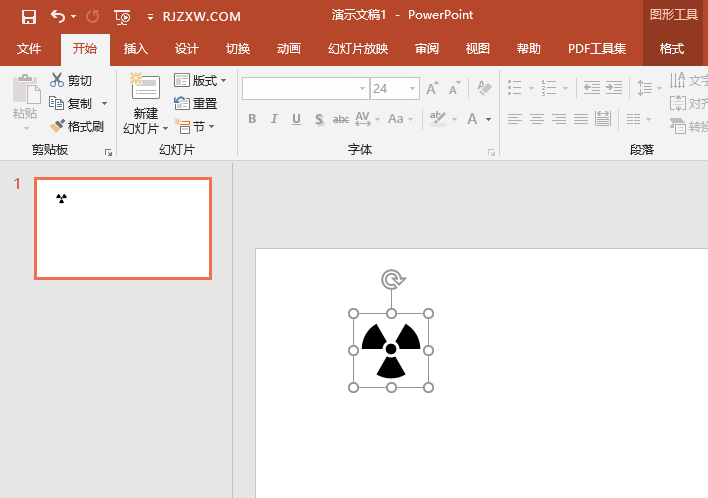Toggle Bold formatting
Image resolution: width=708 pixels, height=498 pixels.
[252, 119]
